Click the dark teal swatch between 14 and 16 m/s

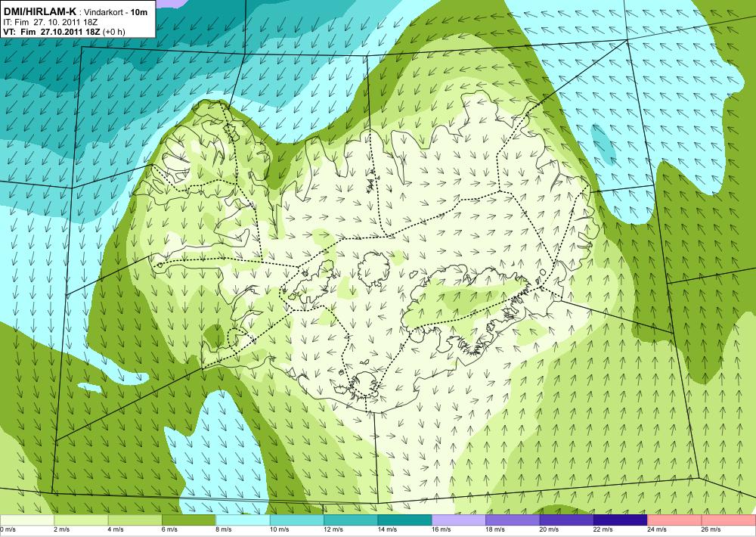[404, 520]
